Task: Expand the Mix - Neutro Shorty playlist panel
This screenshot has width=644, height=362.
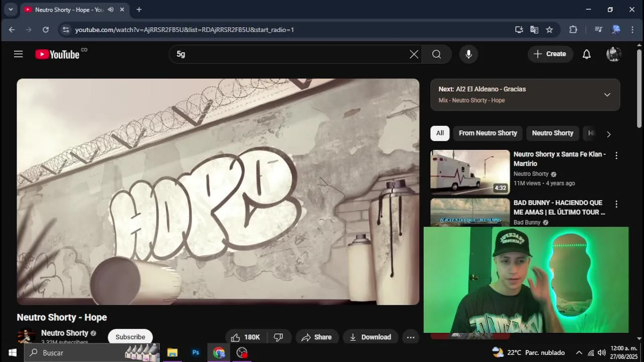Action: (x=607, y=95)
